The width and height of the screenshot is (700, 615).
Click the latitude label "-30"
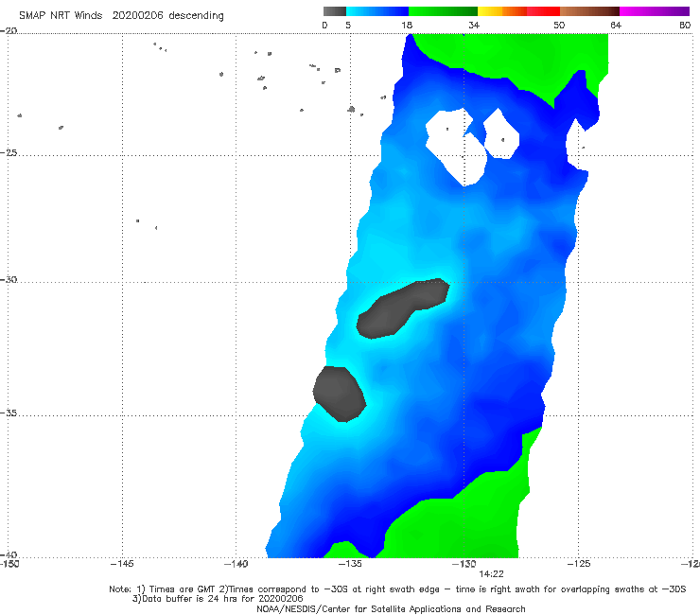tap(9, 280)
